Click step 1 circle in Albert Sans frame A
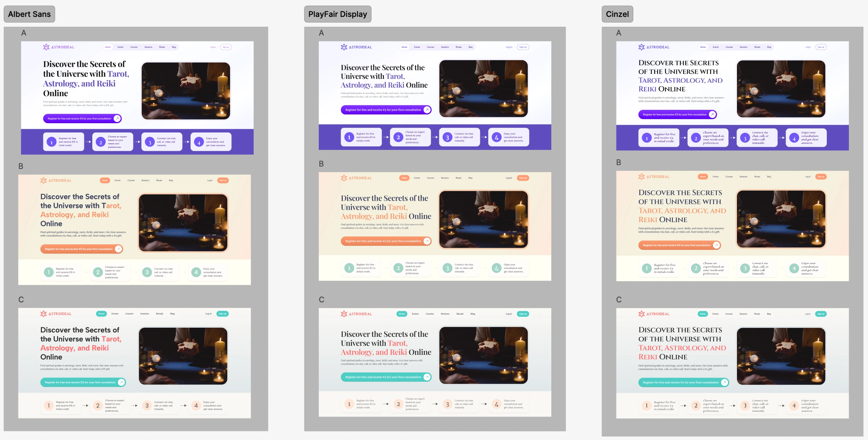This screenshot has width=868, height=440. point(51,142)
